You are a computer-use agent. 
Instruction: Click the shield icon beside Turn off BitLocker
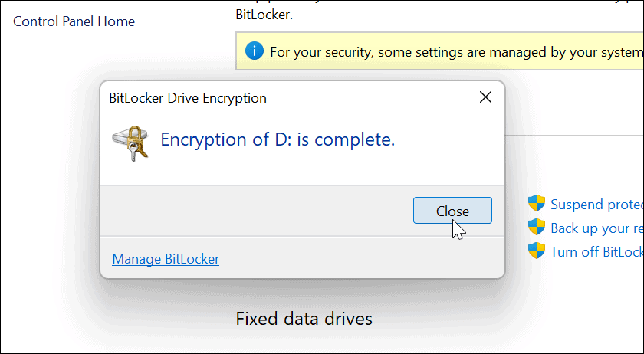[x=537, y=251]
